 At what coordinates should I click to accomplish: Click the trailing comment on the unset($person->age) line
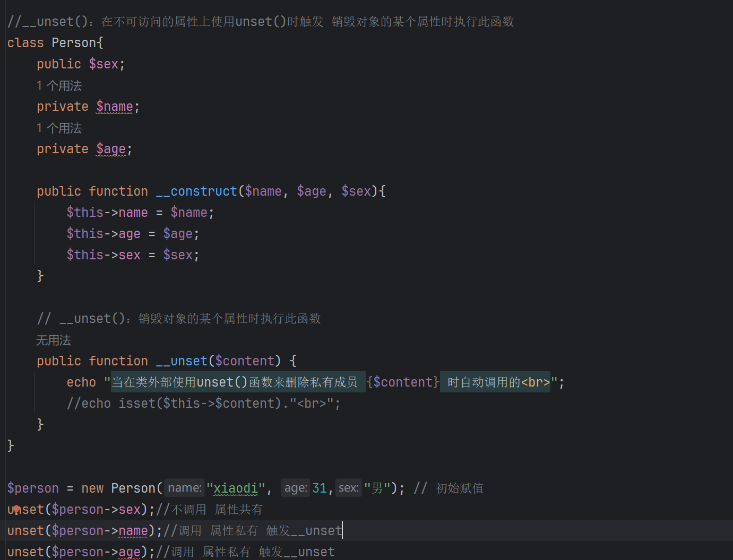[x=245, y=552]
